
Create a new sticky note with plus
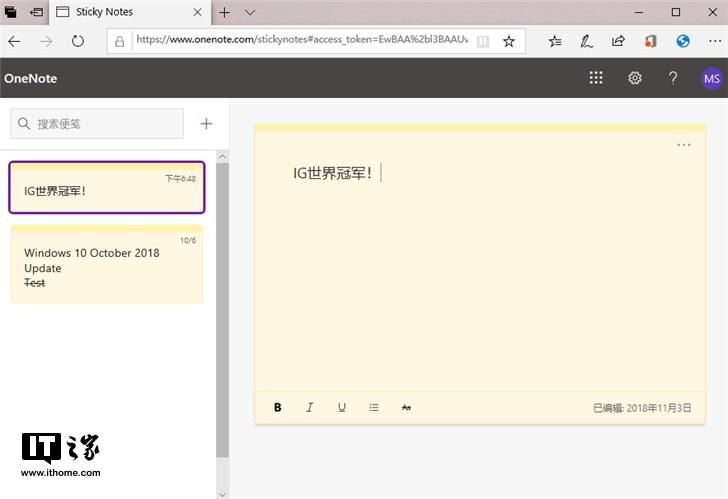pyautogui.click(x=206, y=123)
